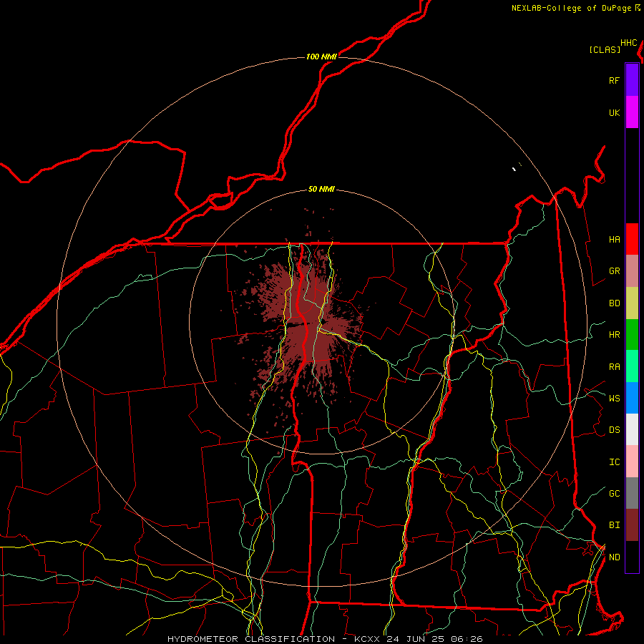The height and width of the screenshot is (644, 644).
Task: Click the KCXX radar site identifier
Action: 367,639
